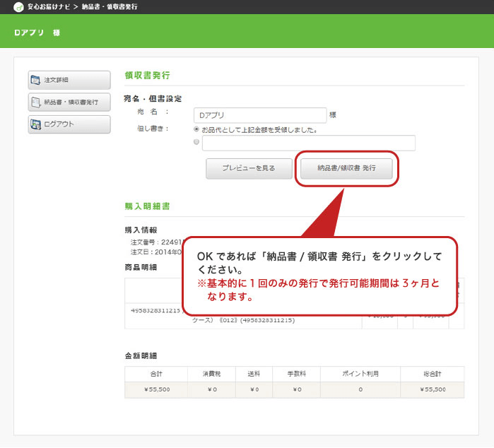Click the 安心お届けナビ logo icon
Image resolution: width=494 pixels, height=448 pixels.
pyautogui.click(x=18, y=6)
